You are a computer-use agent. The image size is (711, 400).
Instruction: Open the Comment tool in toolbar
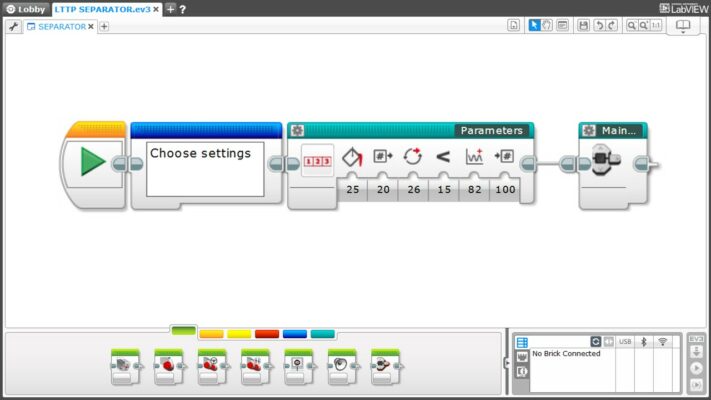(x=562, y=25)
